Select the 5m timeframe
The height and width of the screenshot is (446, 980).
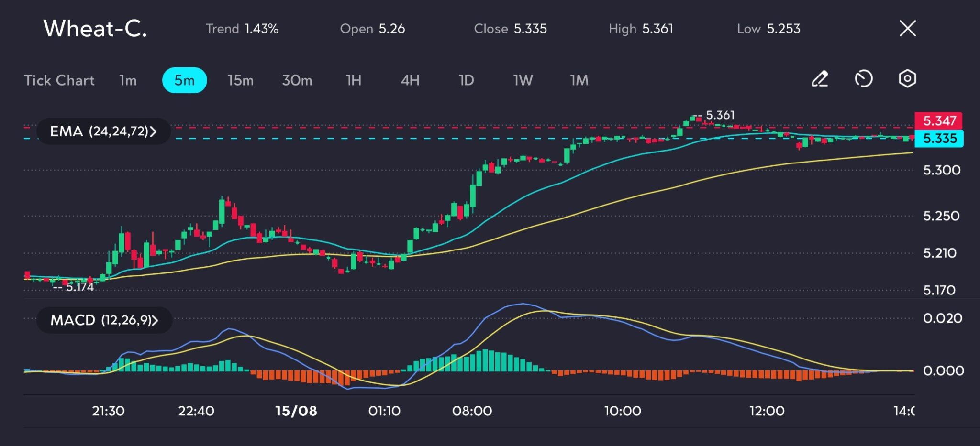pos(185,80)
